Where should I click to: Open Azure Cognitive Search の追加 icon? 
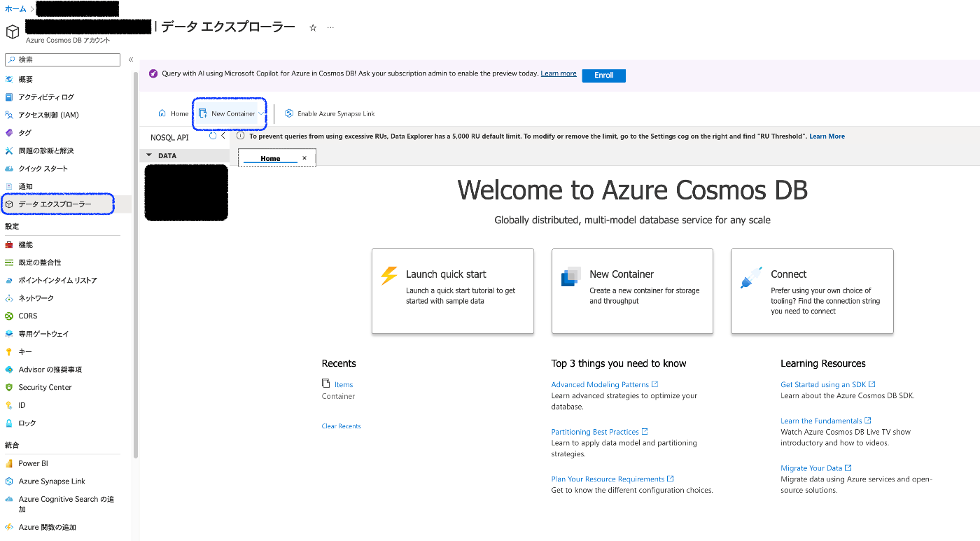coord(9,500)
